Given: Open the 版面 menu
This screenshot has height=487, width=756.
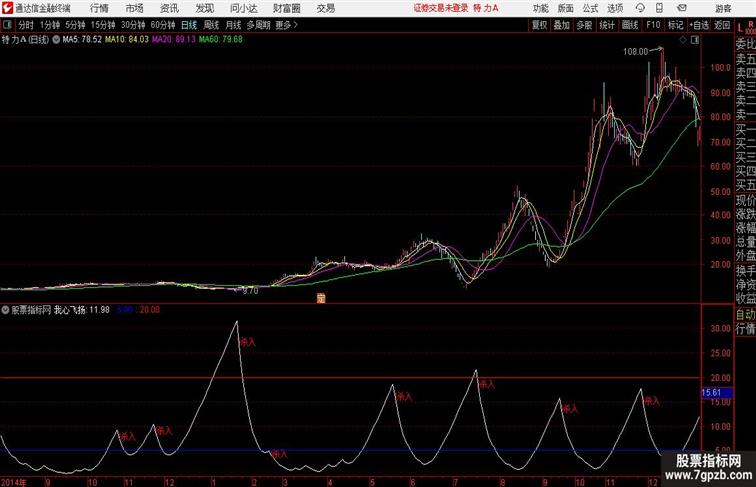Looking at the screenshot, I should 566,8.
